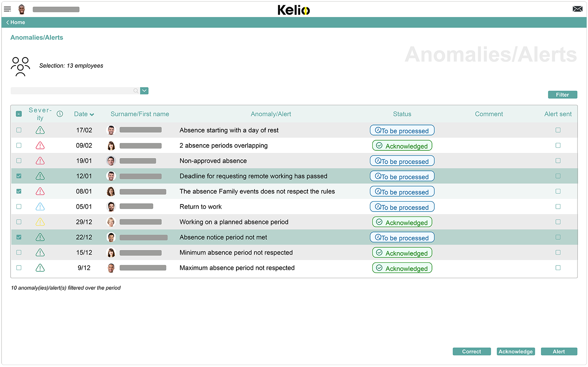Image resolution: width=588 pixels, height=367 pixels.
Task: Click the user avatar in the top bar
Action: pos(22,9)
